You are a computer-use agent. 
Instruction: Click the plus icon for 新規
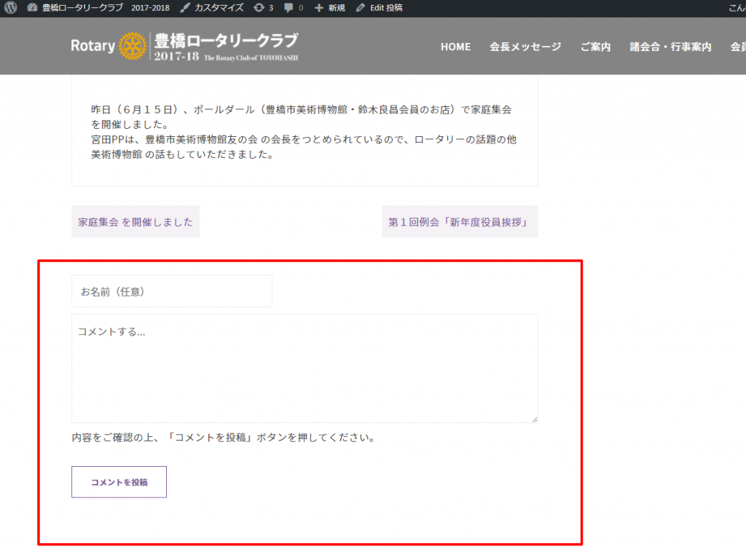pos(319,8)
